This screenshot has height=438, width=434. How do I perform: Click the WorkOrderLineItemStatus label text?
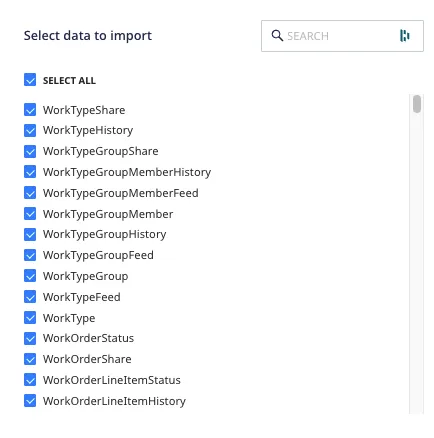pos(112,380)
